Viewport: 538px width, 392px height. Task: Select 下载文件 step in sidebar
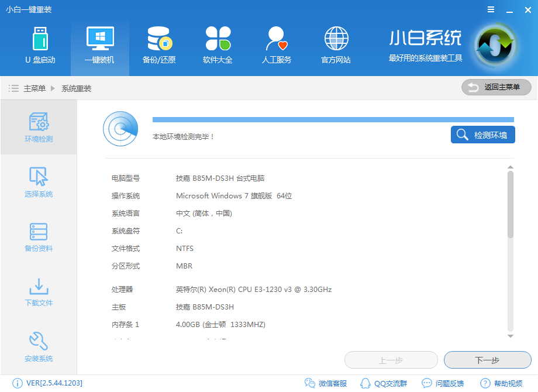click(39, 292)
